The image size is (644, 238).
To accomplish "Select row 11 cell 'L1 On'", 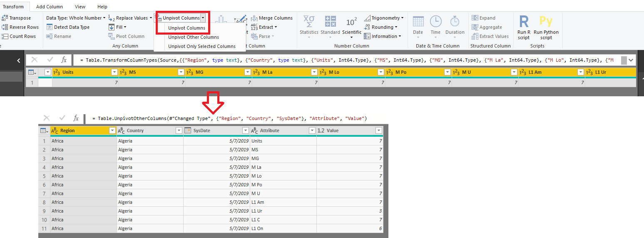I will pyautogui.click(x=283, y=228).
